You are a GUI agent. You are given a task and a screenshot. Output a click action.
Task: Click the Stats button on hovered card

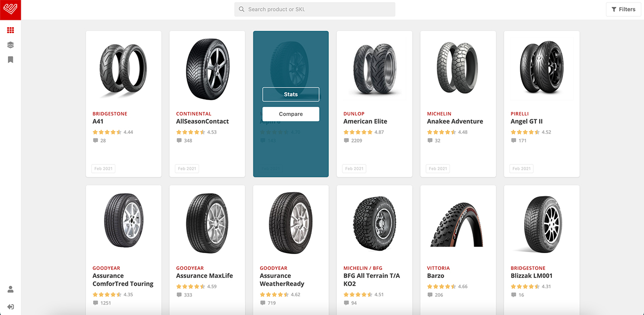pyautogui.click(x=291, y=94)
